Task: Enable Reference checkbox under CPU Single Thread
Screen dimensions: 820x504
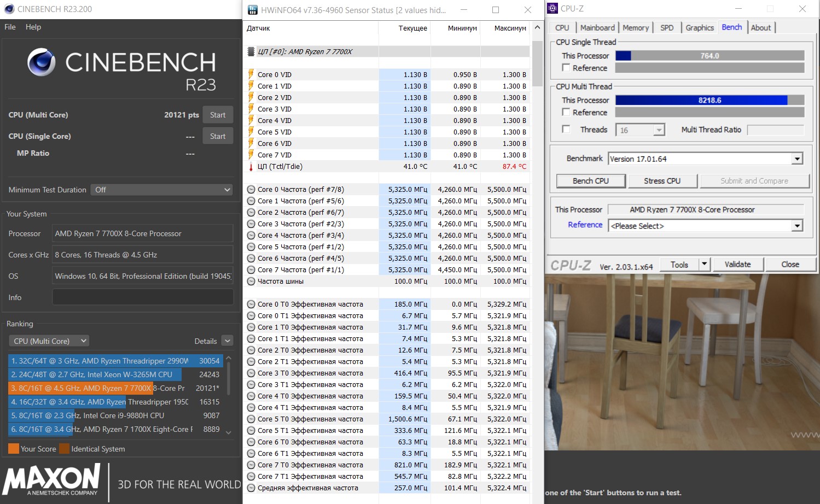Action: click(566, 68)
